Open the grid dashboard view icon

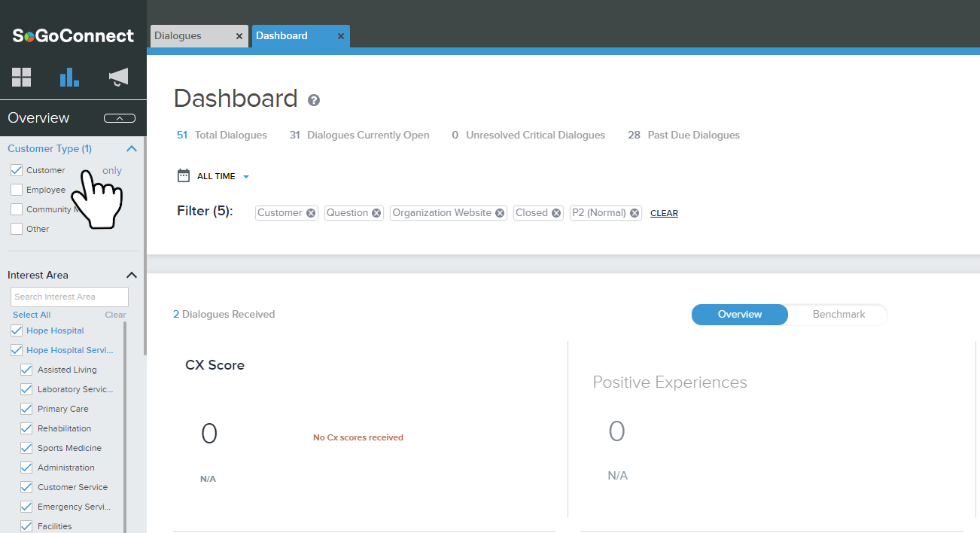(x=21, y=77)
